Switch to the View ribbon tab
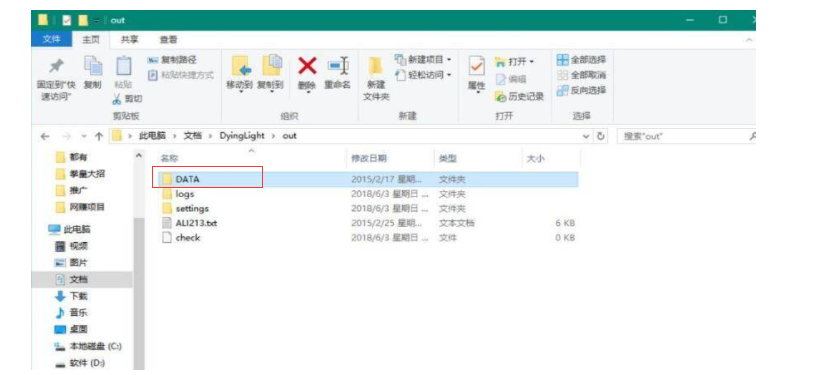The width and height of the screenshot is (828, 375). tap(168, 40)
